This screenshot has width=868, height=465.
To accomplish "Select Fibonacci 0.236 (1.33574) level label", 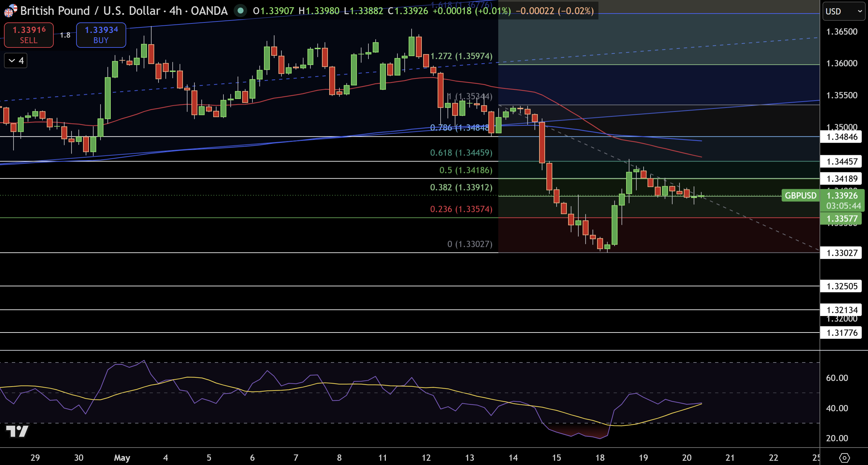I will click(461, 209).
